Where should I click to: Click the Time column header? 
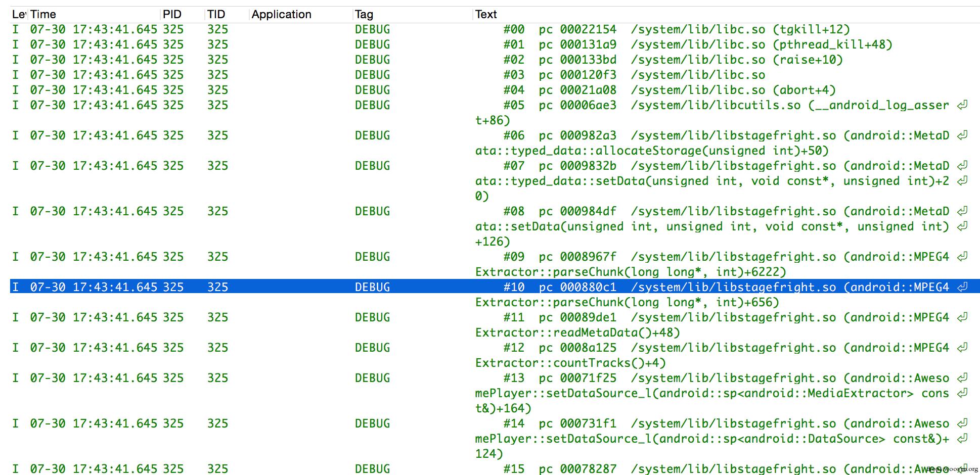(43, 15)
